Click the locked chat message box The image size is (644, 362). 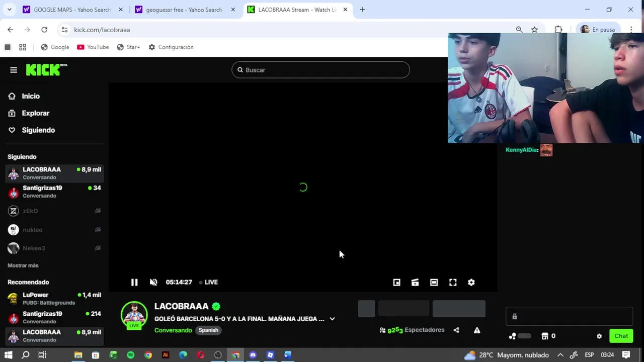pos(569,316)
